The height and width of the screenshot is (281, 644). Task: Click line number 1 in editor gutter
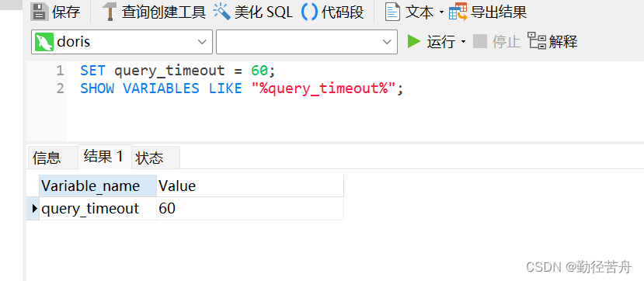pyautogui.click(x=61, y=71)
